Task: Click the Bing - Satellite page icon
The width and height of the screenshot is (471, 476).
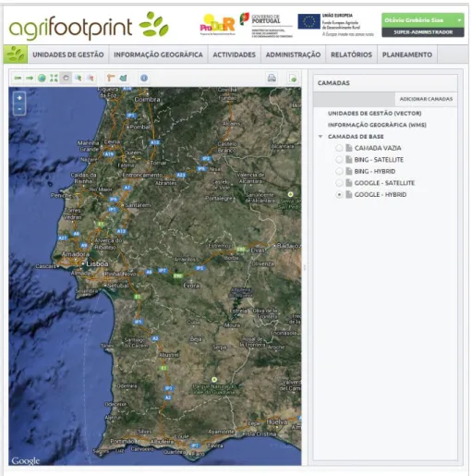Action: tap(349, 160)
